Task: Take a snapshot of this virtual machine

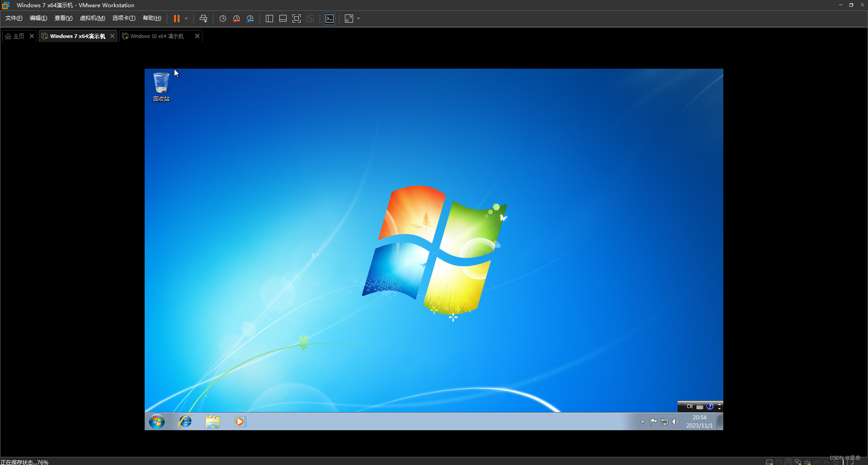Action: point(223,19)
